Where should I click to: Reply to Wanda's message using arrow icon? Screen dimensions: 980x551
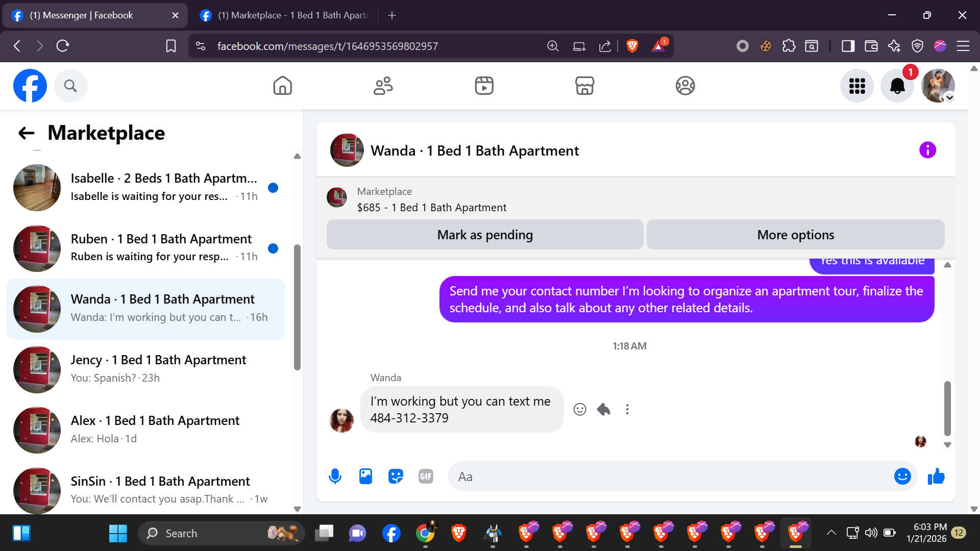point(603,410)
